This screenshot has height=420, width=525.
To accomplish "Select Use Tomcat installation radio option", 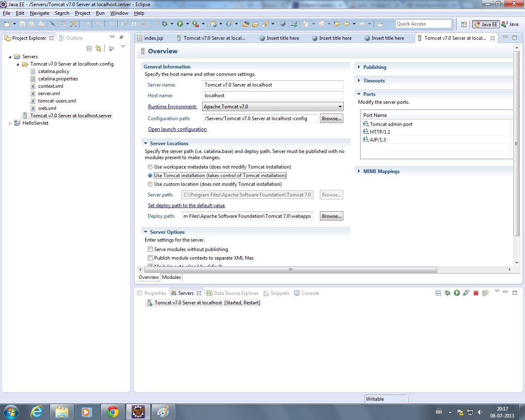I will (150, 176).
